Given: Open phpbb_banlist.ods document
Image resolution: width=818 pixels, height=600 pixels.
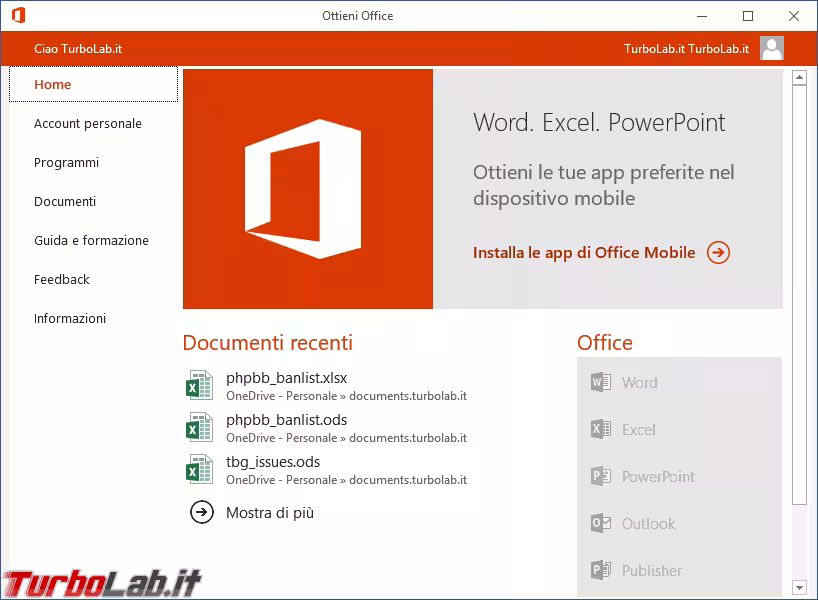Looking at the screenshot, I should coord(286,420).
